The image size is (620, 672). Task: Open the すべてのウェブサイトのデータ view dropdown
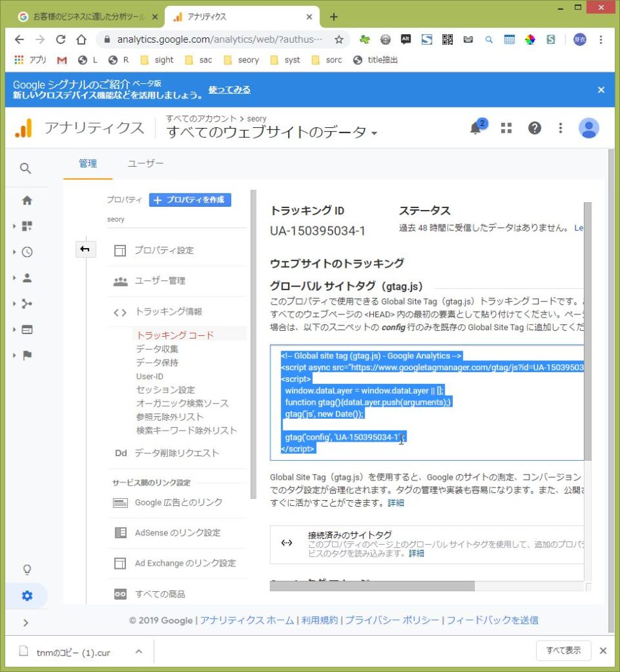272,133
